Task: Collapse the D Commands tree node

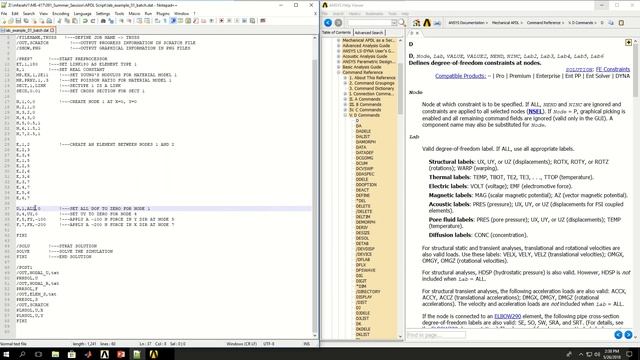Action: [345, 115]
